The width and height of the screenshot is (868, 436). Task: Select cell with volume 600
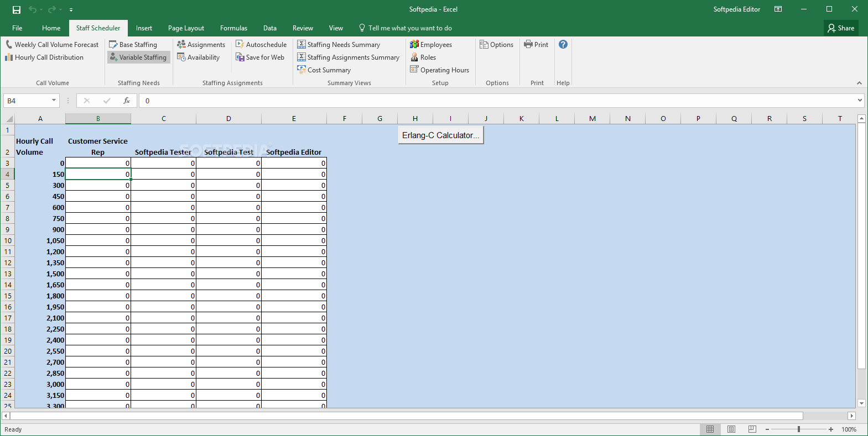click(40, 207)
